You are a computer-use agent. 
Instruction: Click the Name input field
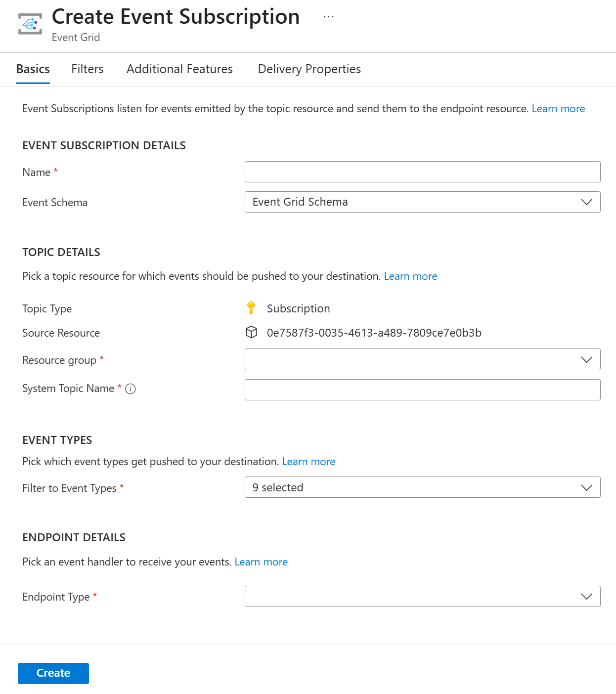422,172
